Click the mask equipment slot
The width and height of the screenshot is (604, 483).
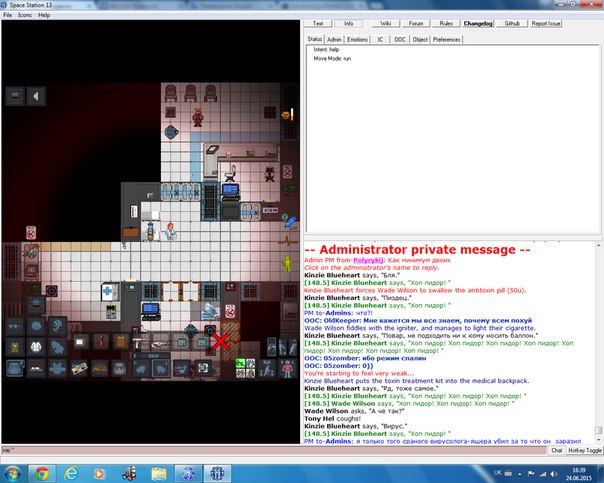(x=37, y=326)
